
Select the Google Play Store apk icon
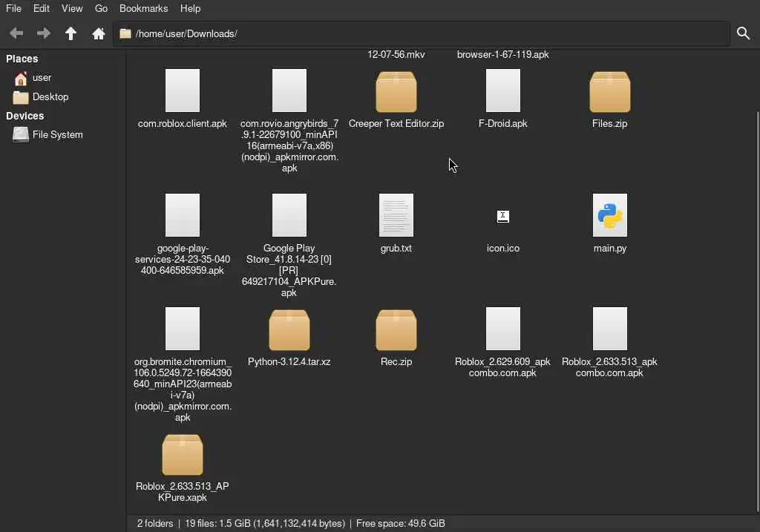289,215
